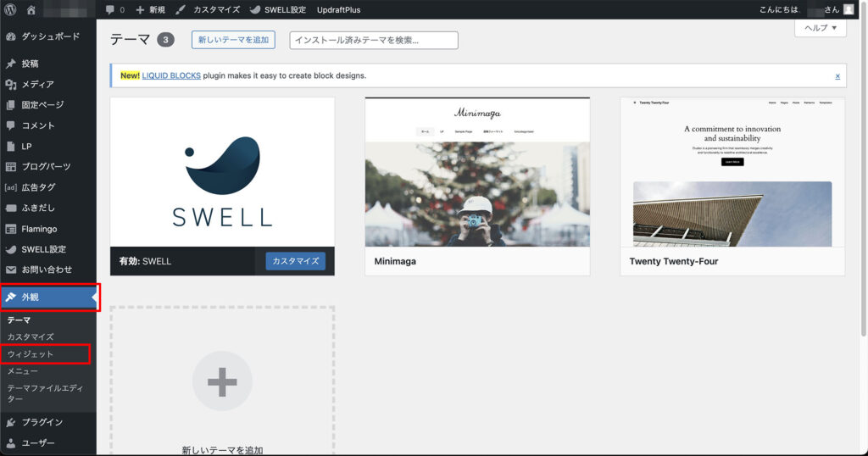This screenshot has height=456, width=868.
Task: Select テーマ submenu item
Action: tap(19, 320)
